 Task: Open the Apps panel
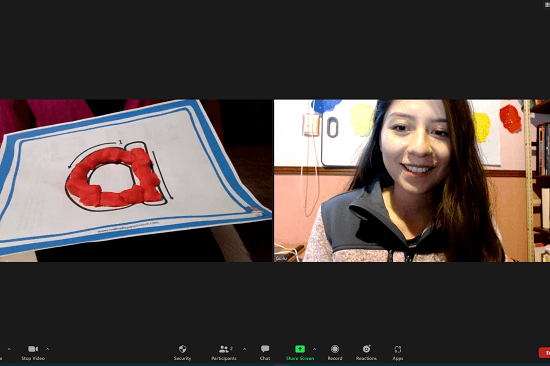point(398,352)
